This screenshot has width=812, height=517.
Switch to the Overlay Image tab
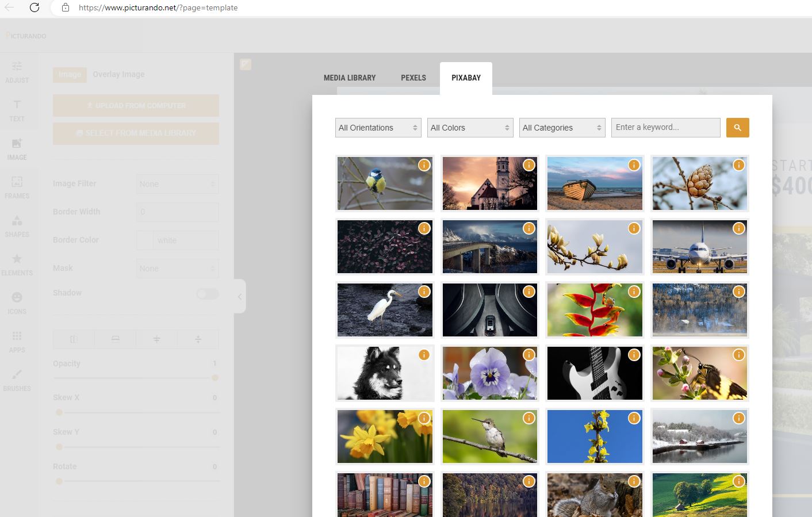click(x=118, y=74)
